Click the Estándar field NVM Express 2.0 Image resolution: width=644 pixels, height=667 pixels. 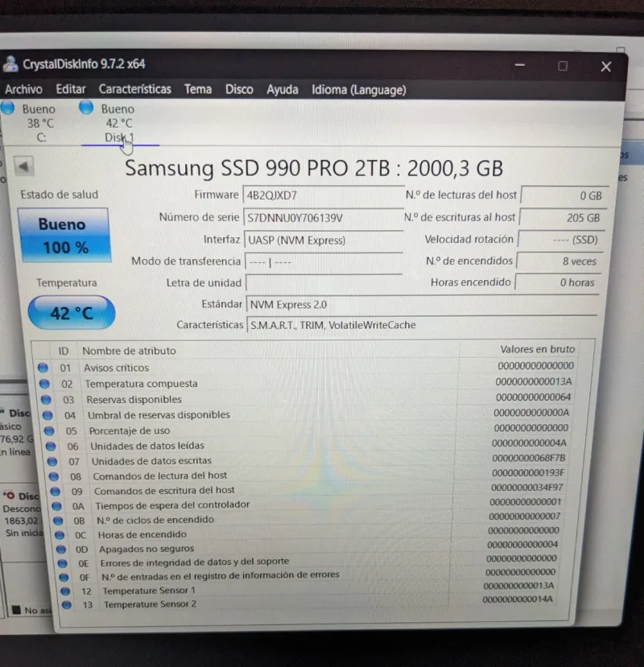click(423, 305)
